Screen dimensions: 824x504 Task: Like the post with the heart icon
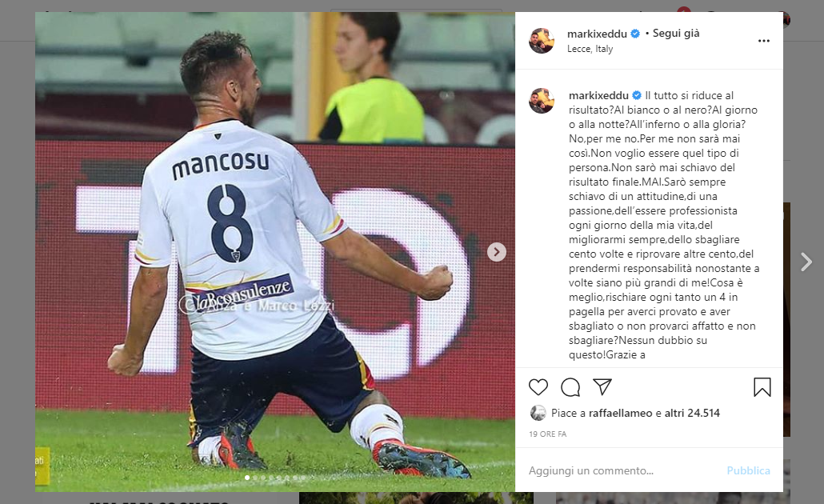pyautogui.click(x=538, y=387)
